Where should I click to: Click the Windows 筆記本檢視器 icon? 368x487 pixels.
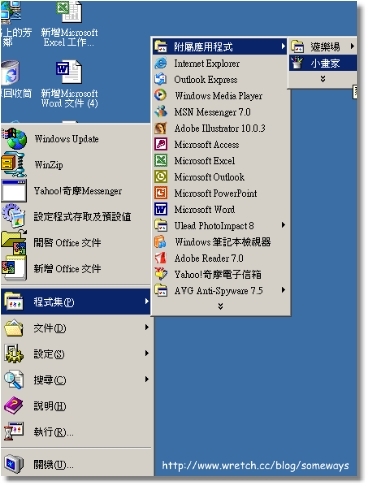pos(161,242)
